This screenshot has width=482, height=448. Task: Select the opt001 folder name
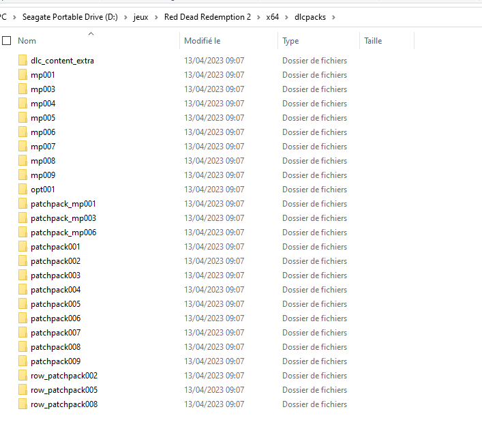pos(43,190)
